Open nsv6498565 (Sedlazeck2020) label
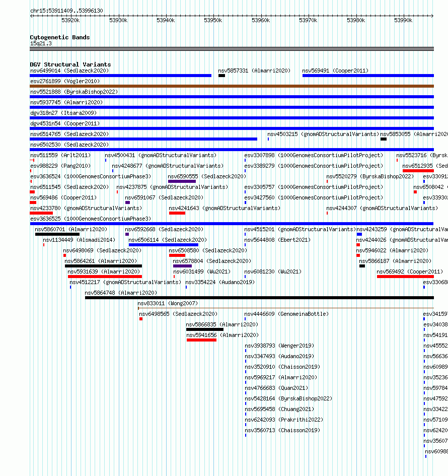Screen dimensions: 448x476 pos(178,314)
